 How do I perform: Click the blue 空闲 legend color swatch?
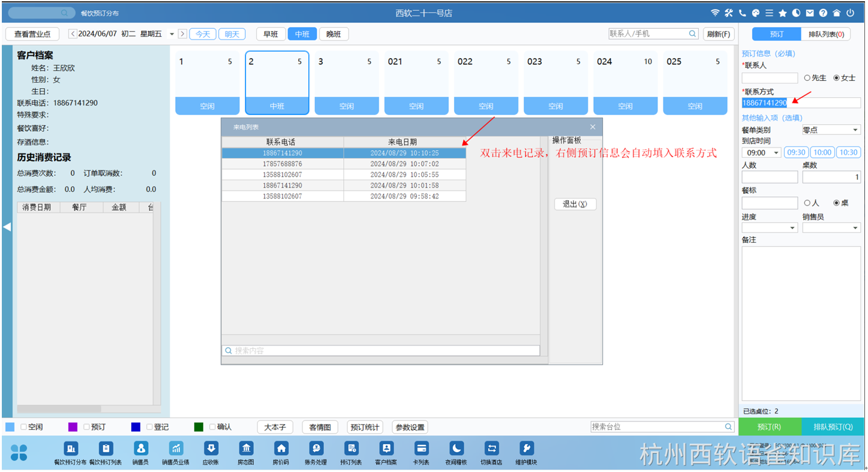[x=10, y=427]
